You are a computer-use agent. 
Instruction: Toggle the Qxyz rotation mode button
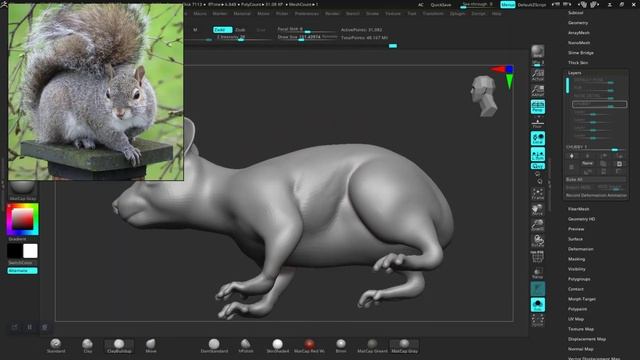pyautogui.click(x=538, y=166)
